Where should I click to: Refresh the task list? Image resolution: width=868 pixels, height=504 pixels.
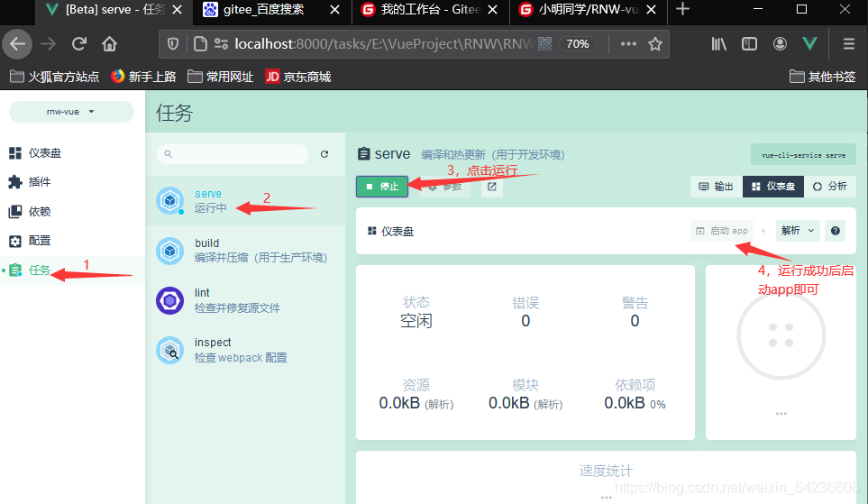click(x=324, y=154)
